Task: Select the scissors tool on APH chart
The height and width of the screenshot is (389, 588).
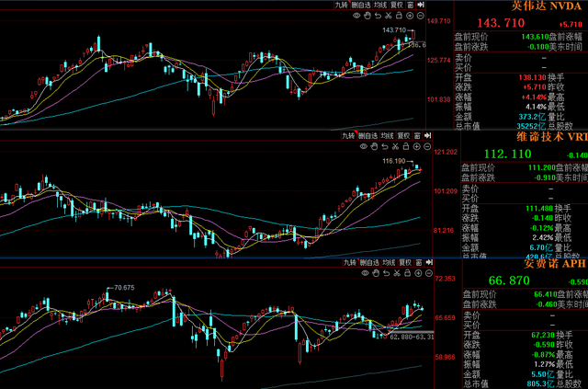Action: tap(397, 273)
